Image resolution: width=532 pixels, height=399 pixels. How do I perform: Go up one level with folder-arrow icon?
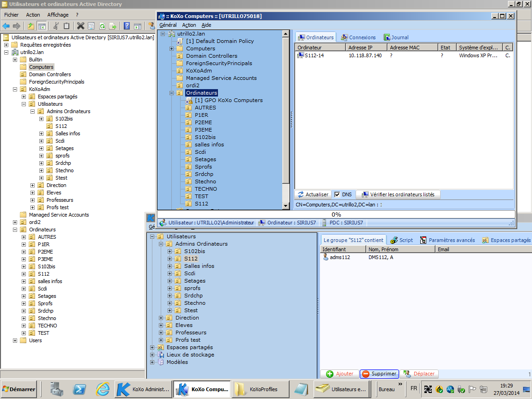(31, 26)
